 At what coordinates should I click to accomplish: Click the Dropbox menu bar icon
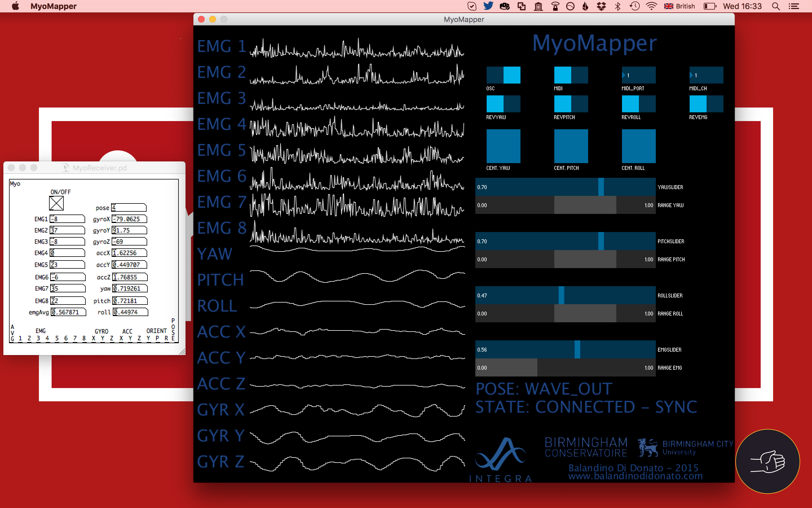click(x=601, y=6)
